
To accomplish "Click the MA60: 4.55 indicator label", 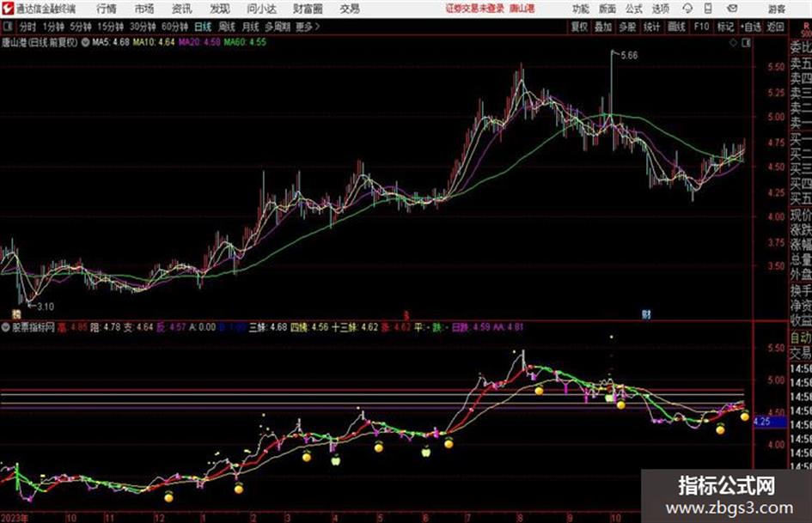I will (245, 42).
